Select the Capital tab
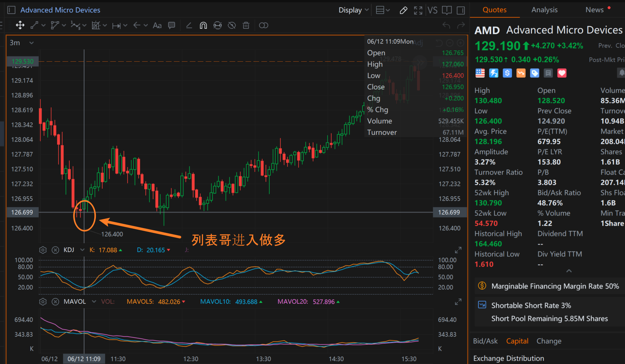 (517, 341)
